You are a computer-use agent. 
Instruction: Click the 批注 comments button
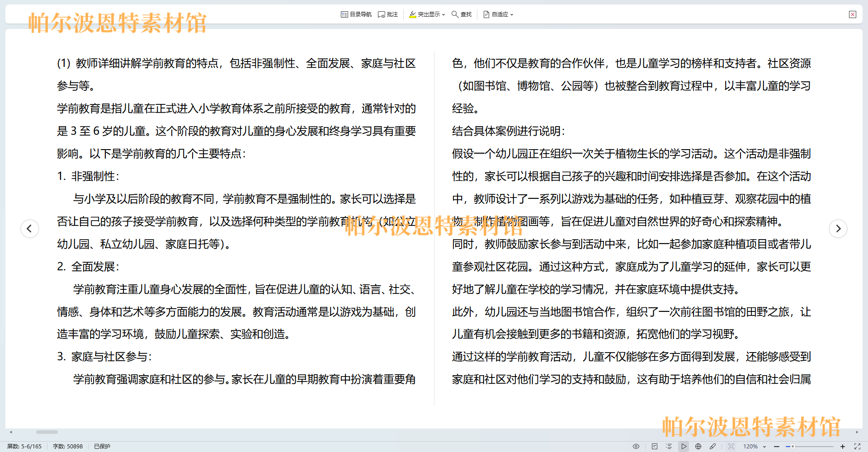click(x=388, y=14)
